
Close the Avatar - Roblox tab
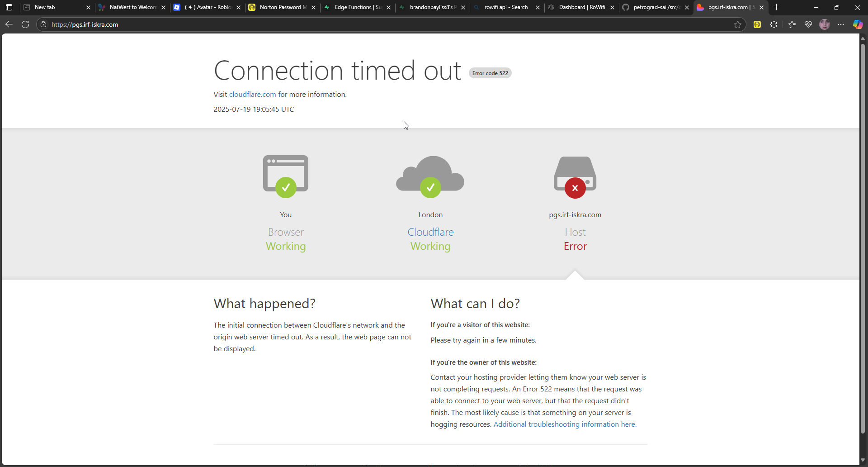click(x=238, y=7)
